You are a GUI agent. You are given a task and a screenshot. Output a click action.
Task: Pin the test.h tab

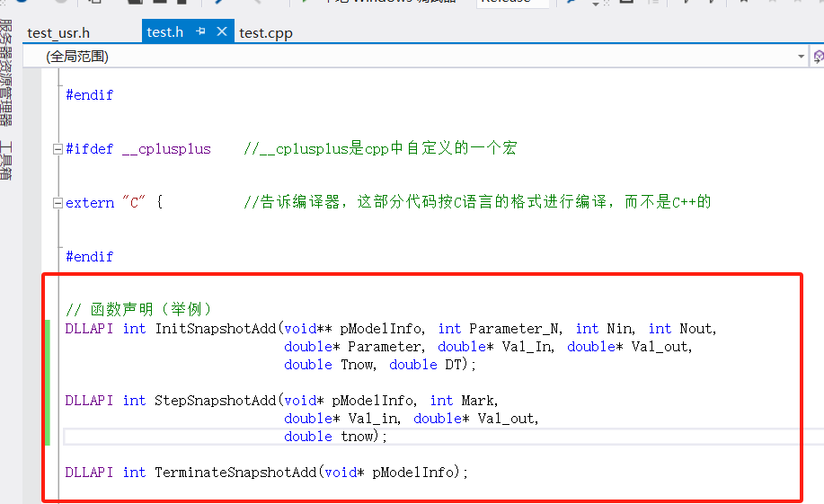point(200,31)
